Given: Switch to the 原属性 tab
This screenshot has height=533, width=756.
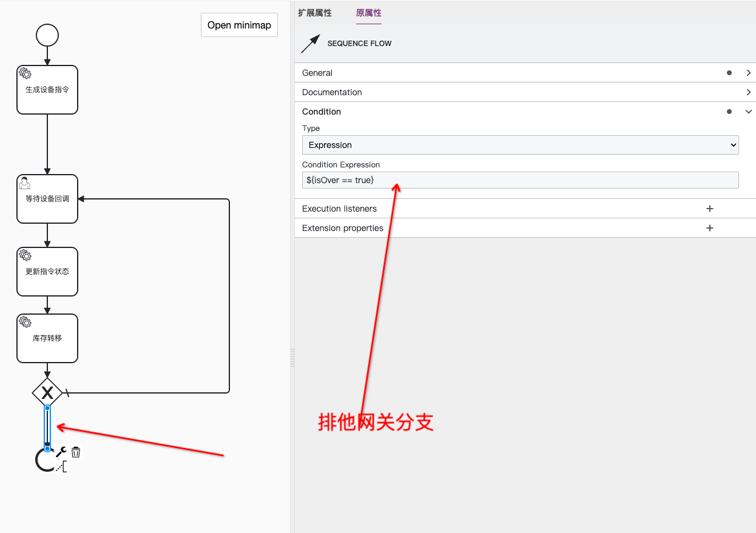Looking at the screenshot, I should (x=368, y=13).
